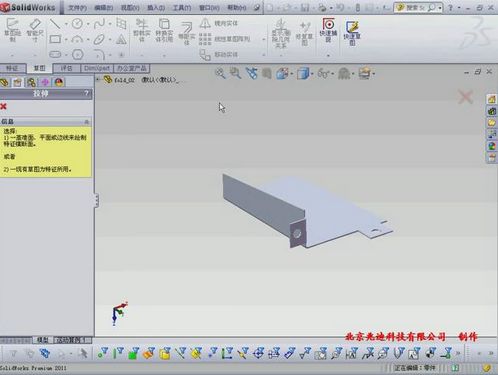Image resolution: width=498 pixels, height=375 pixels.
Task: Select the Polygon sketch tool
Action: click(77, 54)
